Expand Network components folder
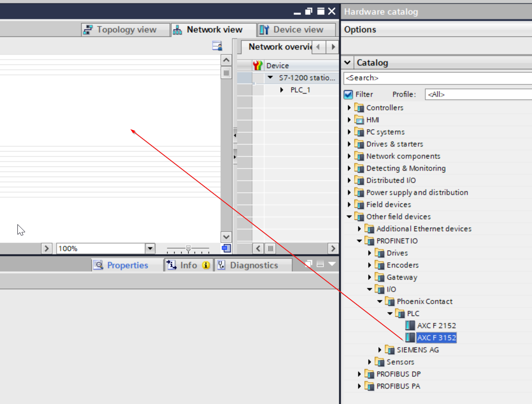Viewport: 532px width, 404px height. (x=349, y=156)
